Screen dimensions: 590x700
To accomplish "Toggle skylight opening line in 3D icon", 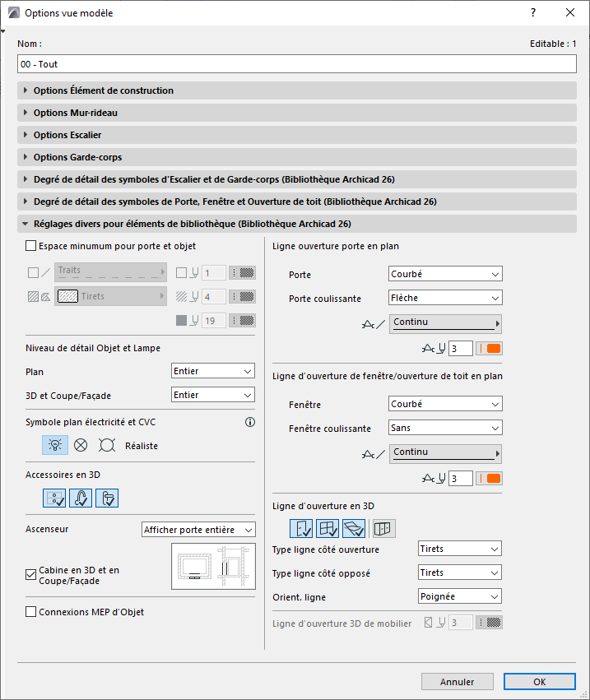I will [354, 529].
